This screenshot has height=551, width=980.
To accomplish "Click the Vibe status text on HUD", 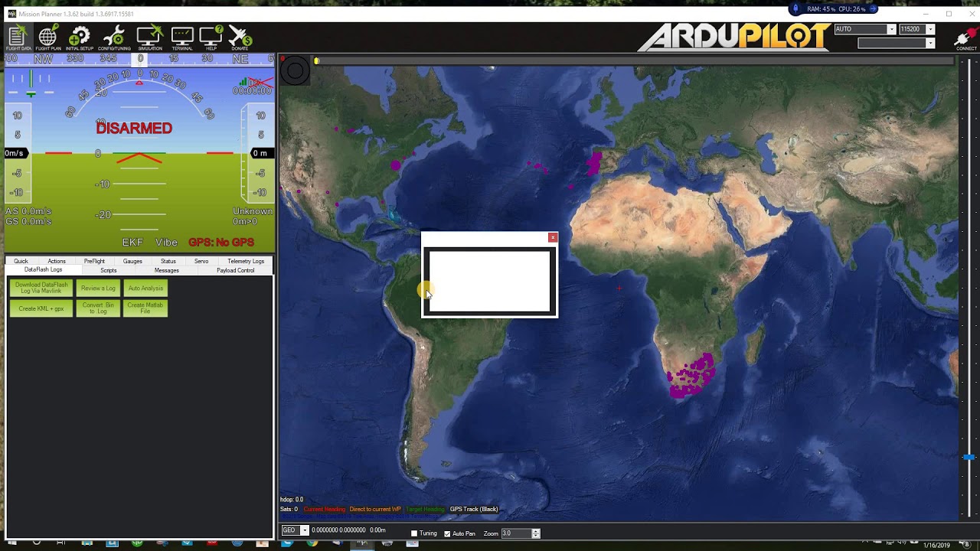I will coord(166,242).
